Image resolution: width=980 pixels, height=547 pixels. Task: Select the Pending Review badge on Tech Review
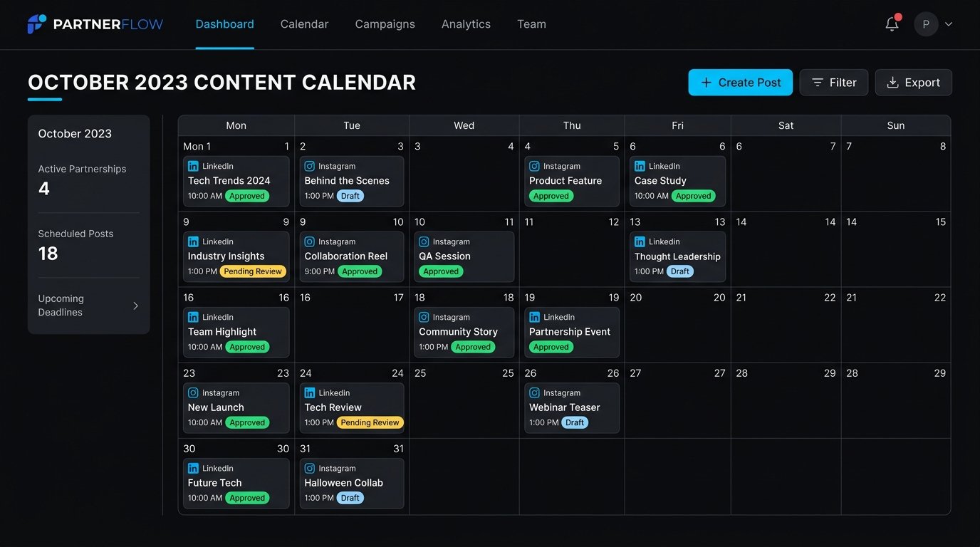pyautogui.click(x=370, y=422)
